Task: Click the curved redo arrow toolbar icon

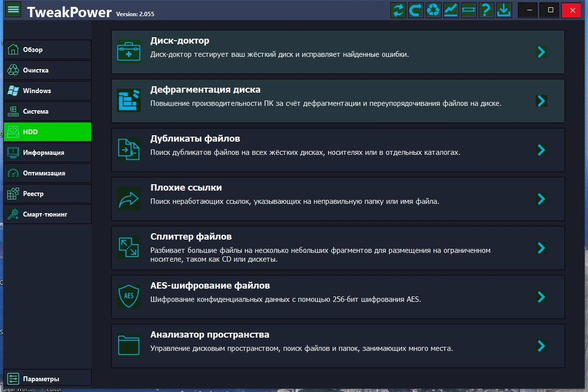Action: pos(416,10)
